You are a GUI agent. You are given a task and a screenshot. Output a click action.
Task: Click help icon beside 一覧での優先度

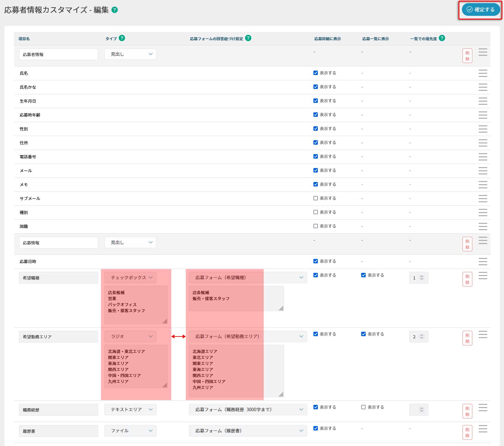click(442, 38)
